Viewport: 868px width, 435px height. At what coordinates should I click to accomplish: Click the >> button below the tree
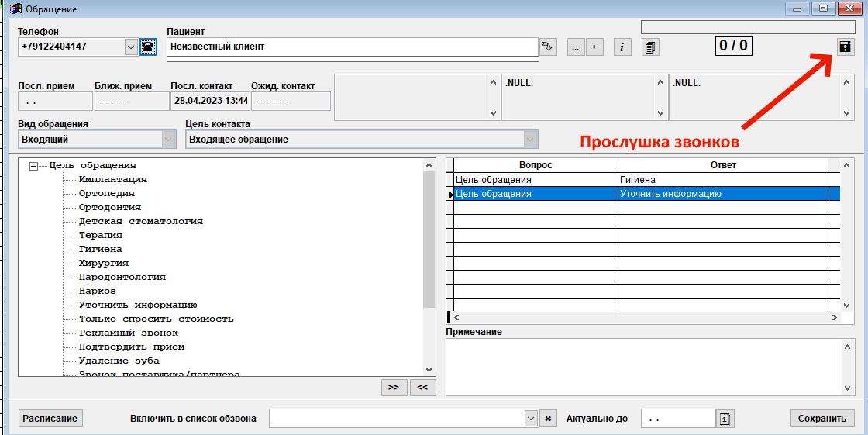coord(393,387)
